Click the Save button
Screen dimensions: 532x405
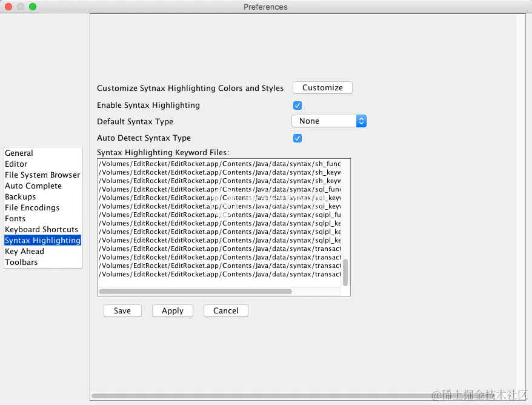[122, 310]
